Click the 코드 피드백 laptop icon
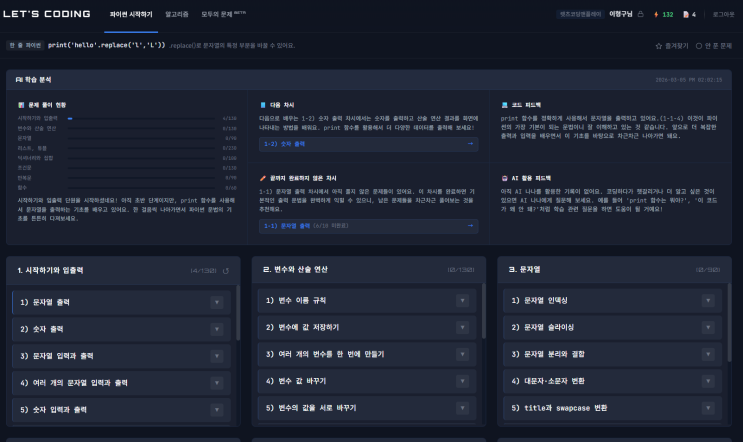This screenshot has width=743, height=442. tap(504, 105)
